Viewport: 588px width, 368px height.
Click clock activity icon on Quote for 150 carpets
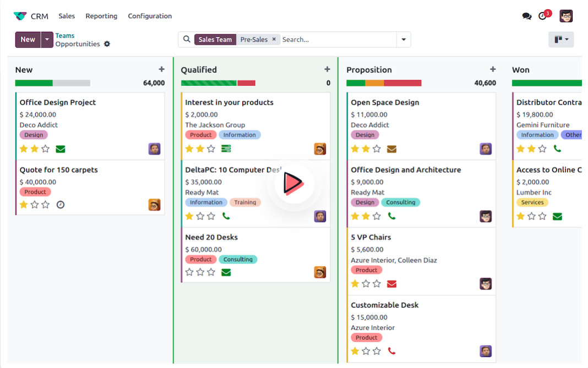[x=61, y=205]
